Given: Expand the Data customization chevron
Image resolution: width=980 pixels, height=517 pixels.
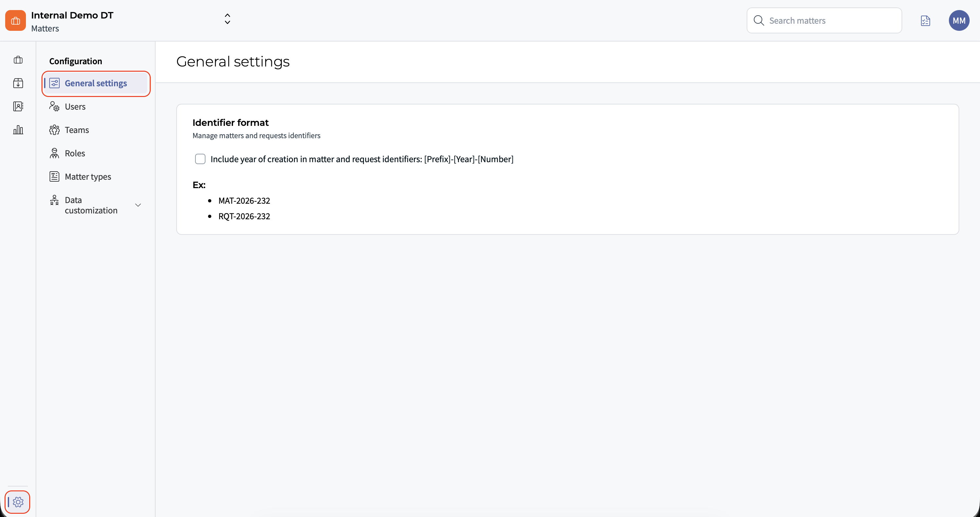Looking at the screenshot, I should (x=138, y=205).
